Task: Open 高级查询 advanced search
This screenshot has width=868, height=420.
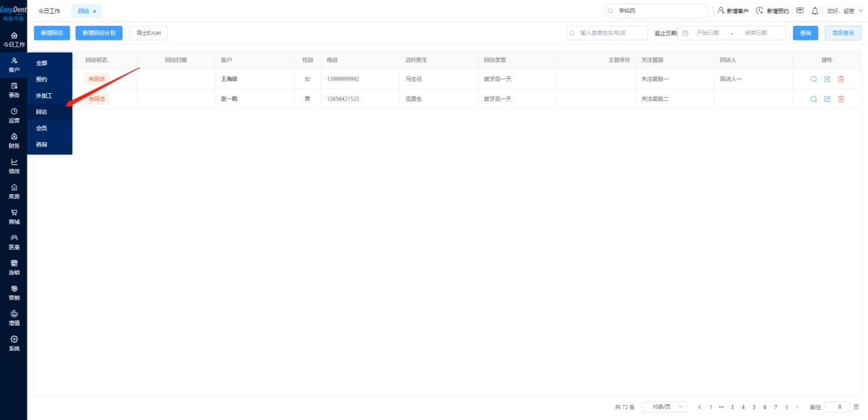Action: pos(842,33)
